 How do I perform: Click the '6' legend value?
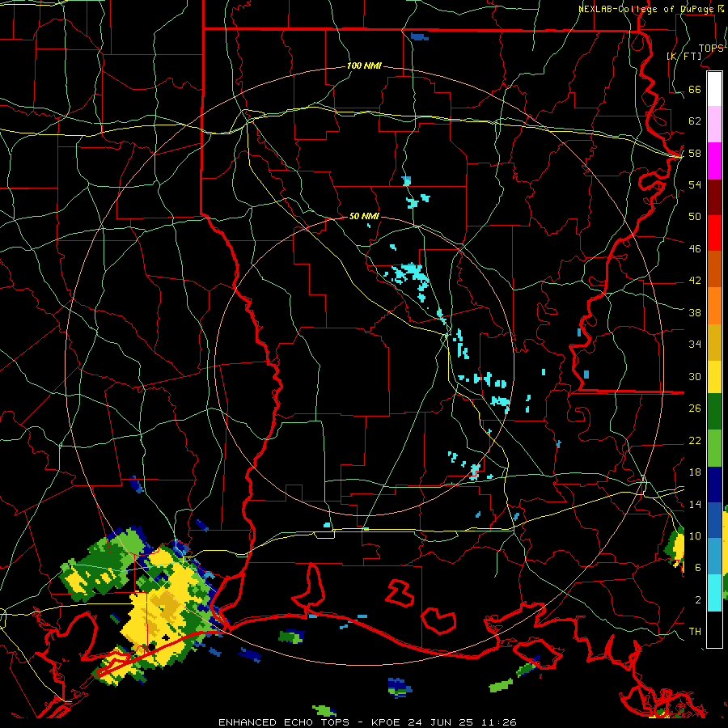tap(698, 568)
